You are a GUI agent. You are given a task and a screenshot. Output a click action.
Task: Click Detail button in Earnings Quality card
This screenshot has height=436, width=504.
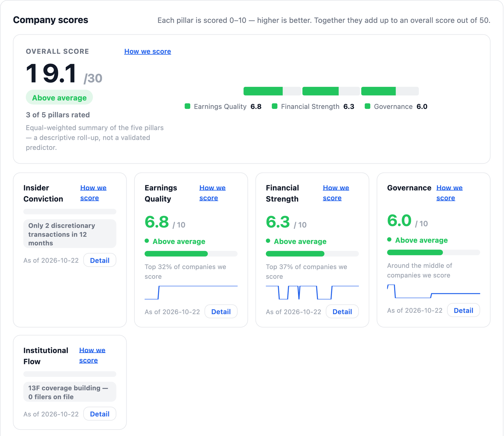(x=221, y=311)
